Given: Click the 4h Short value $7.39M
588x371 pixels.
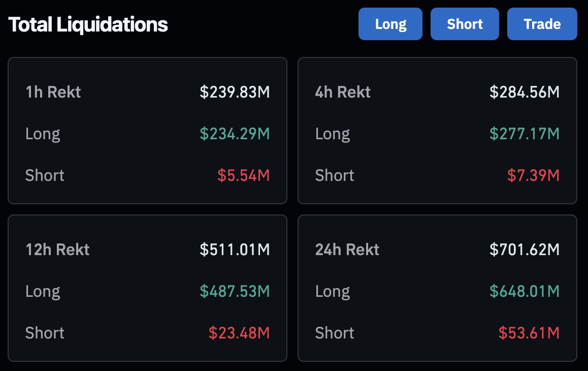Looking at the screenshot, I should [534, 175].
